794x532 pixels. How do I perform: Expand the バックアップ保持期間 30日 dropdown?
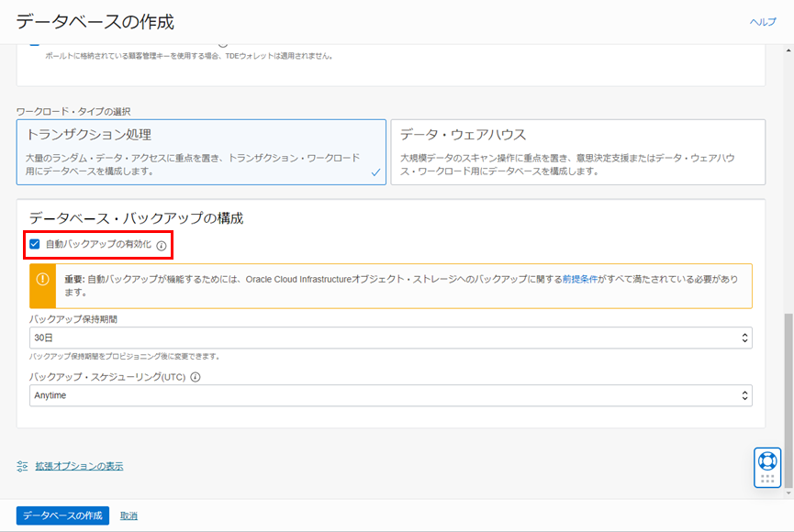(390, 338)
